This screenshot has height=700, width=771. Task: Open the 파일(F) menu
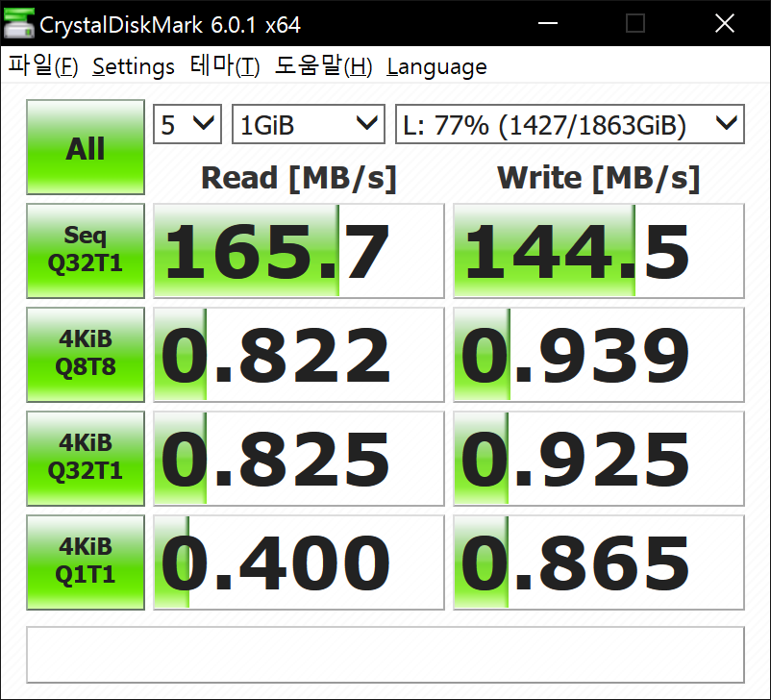pyautogui.click(x=43, y=66)
